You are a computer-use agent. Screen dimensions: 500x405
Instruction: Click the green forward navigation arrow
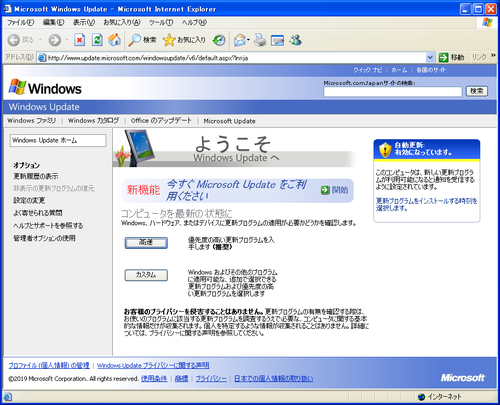[x=55, y=40]
